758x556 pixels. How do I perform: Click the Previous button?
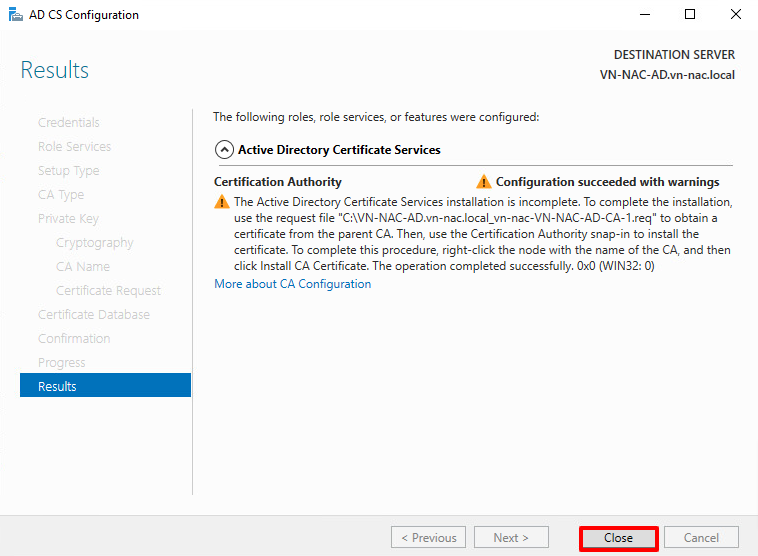(x=429, y=537)
